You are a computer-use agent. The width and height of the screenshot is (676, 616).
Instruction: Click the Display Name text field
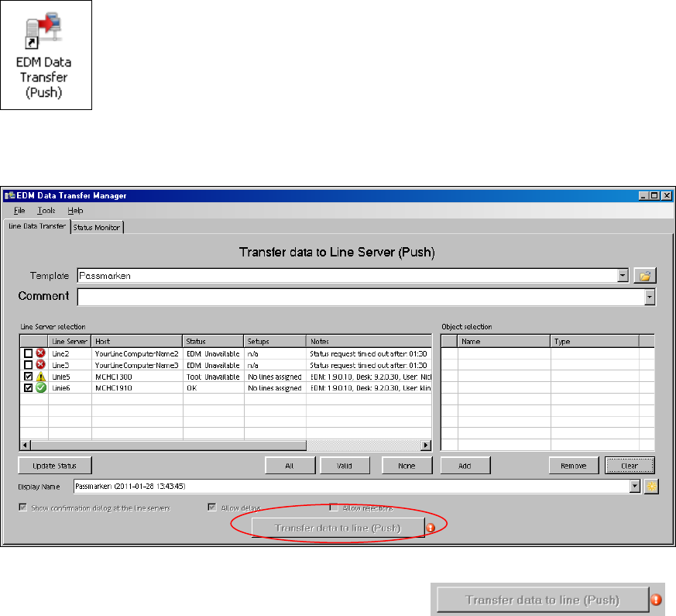pos(352,486)
